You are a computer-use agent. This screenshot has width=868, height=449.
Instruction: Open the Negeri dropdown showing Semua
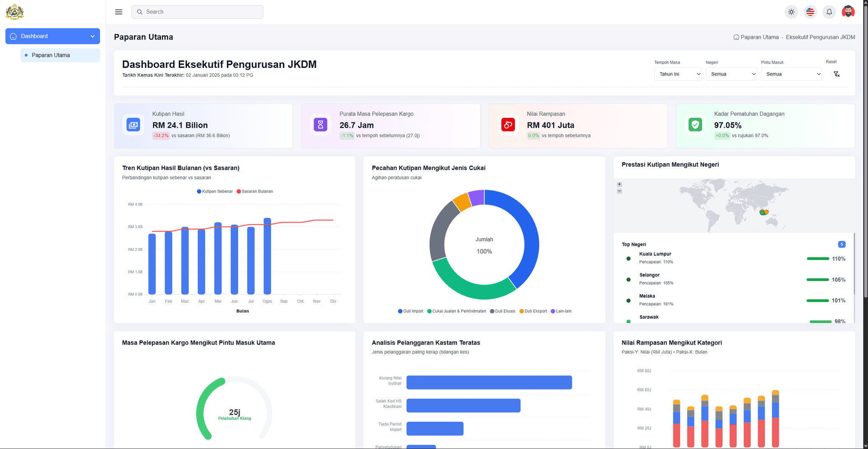pos(731,74)
